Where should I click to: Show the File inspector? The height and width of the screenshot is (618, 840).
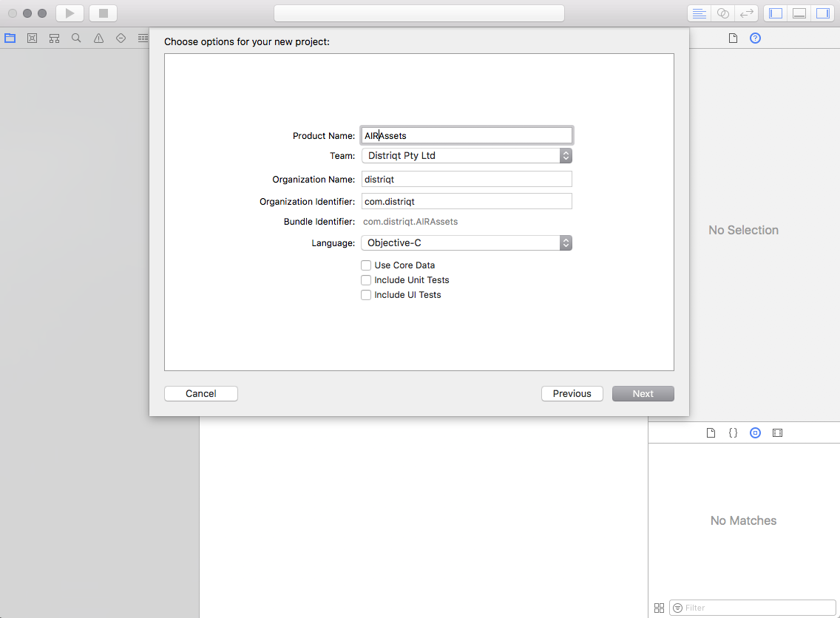pyautogui.click(x=733, y=38)
